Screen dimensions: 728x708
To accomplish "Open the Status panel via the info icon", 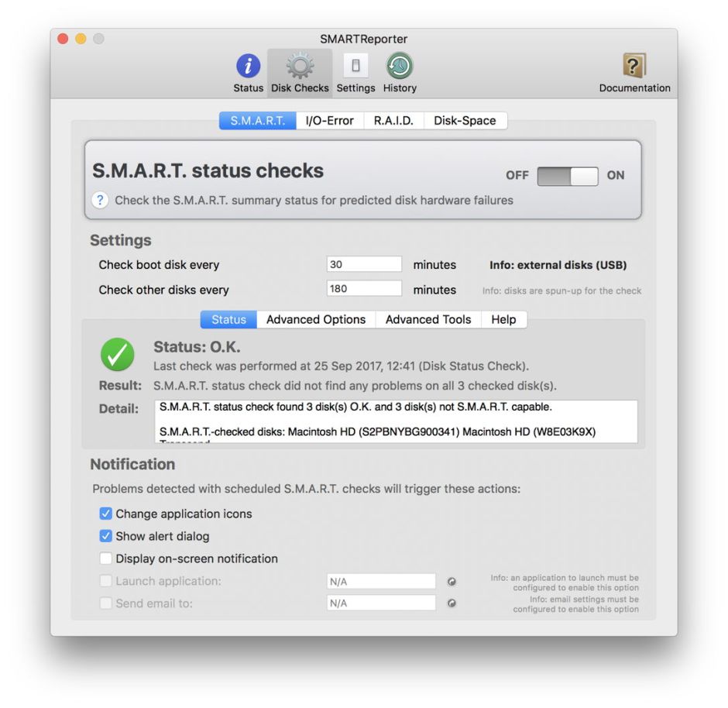I will click(248, 66).
